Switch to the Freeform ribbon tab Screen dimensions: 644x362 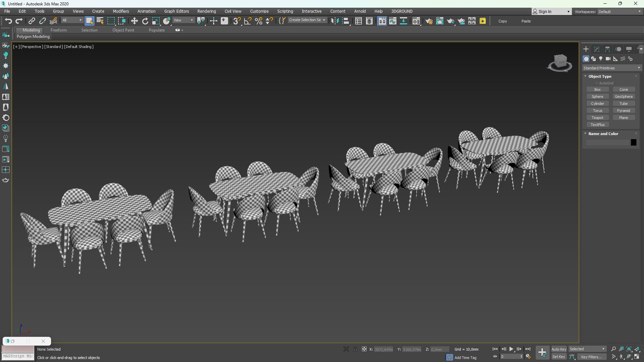pyautogui.click(x=59, y=30)
